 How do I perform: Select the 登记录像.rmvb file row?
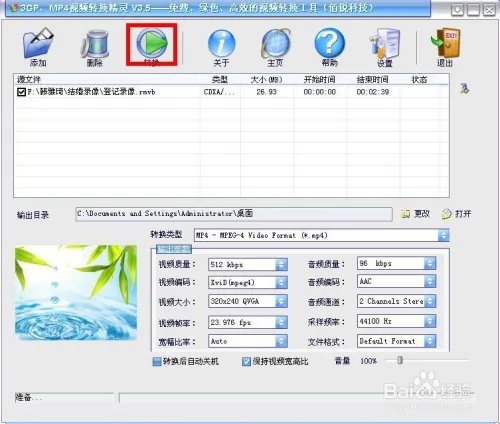[x=231, y=92]
